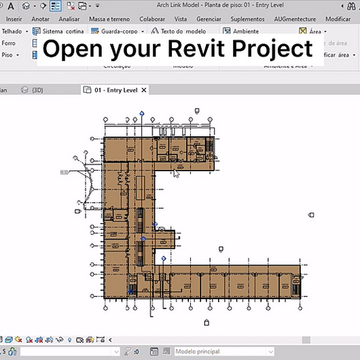Screen dimensions: 360x360
Task: Click Temporary View Properties icon in control bar
Action: [80, 340]
